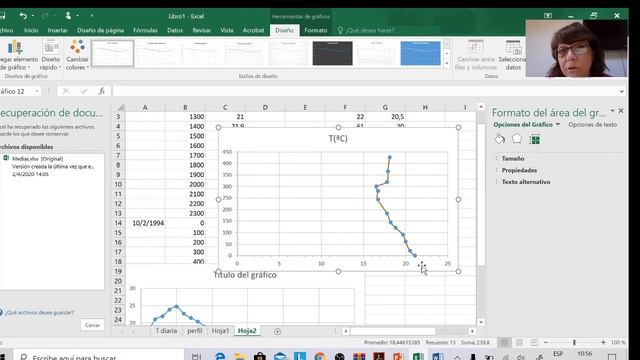Switch to the Hoja1 sheet tab
Screen dimensions: 640x360
220,331
